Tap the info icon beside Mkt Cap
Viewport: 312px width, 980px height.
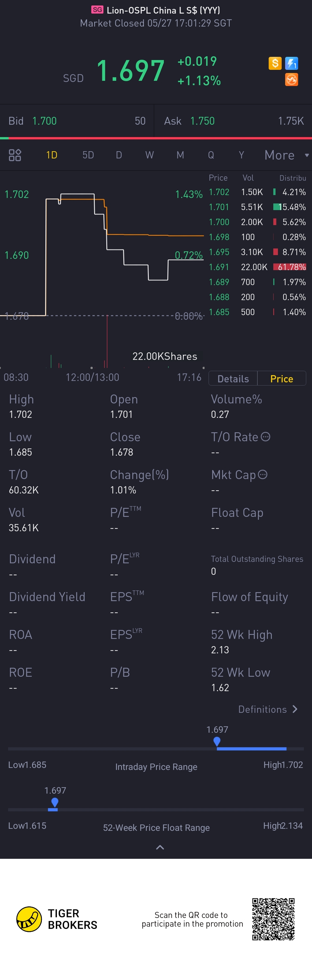[x=263, y=474]
